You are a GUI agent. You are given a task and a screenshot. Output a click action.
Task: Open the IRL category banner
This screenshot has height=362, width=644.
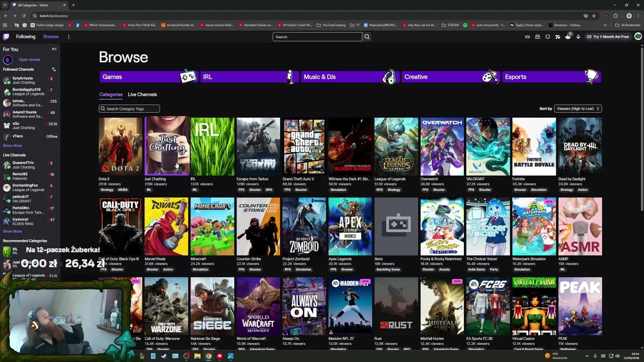pyautogui.click(x=250, y=77)
